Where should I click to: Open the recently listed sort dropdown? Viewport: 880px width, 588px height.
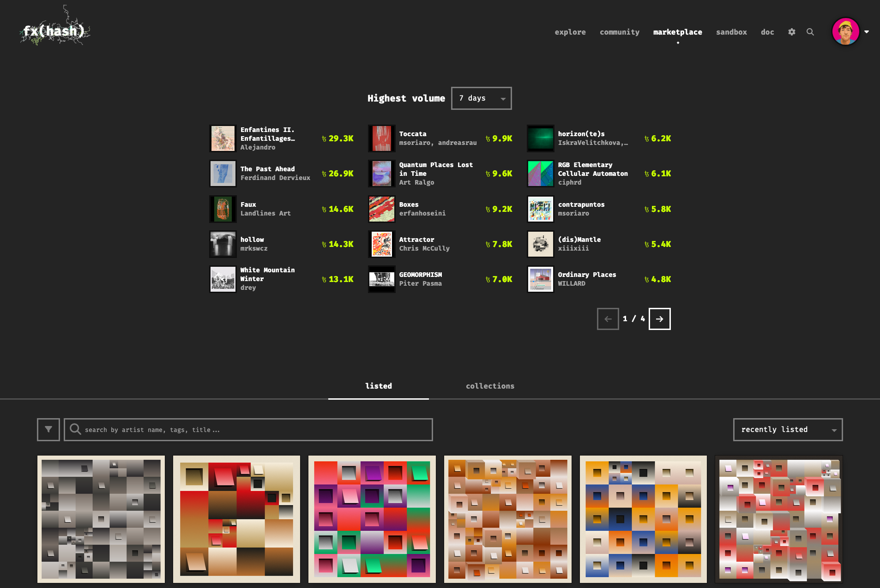tap(788, 430)
